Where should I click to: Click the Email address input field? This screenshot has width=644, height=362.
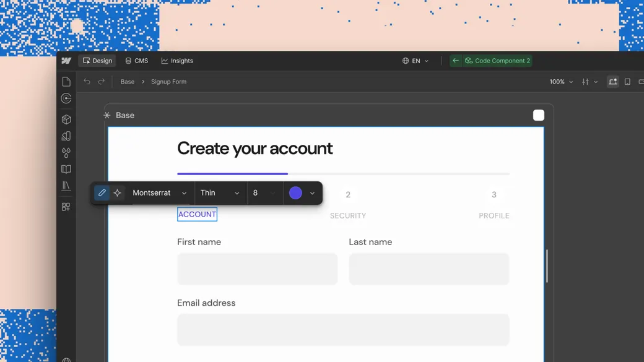point(343,330)
